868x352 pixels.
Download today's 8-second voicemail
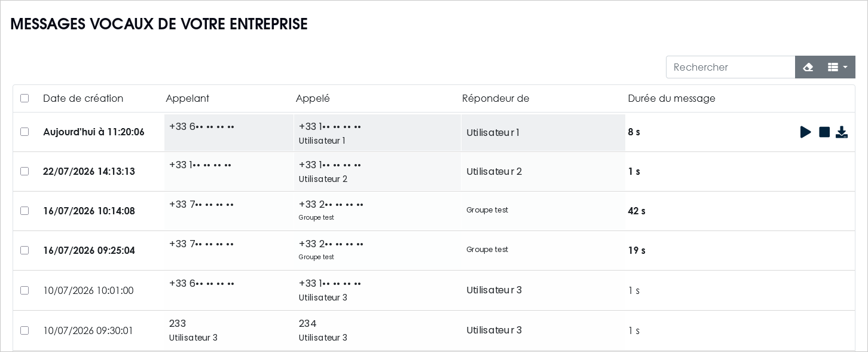pos(842,132)
